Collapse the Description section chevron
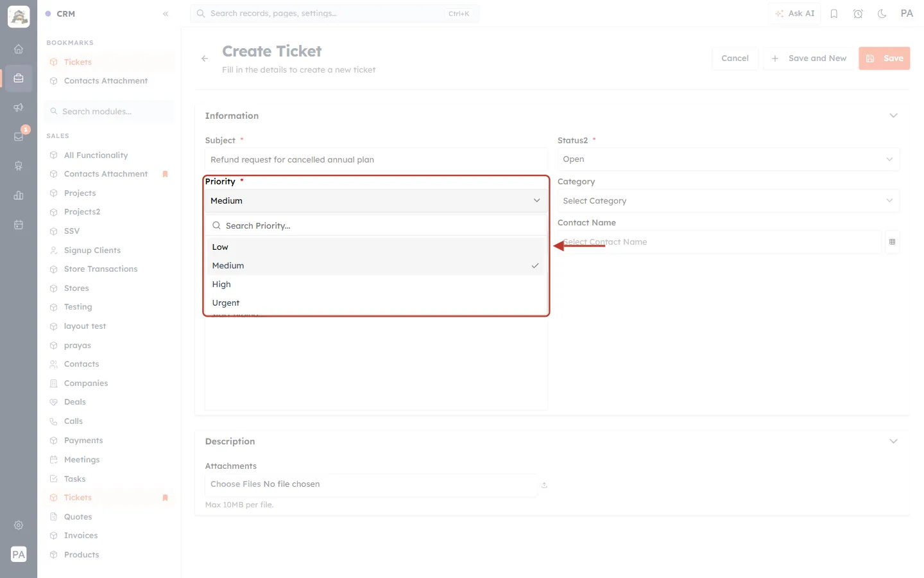Screen dimensions: 924x578 point(893,441)
